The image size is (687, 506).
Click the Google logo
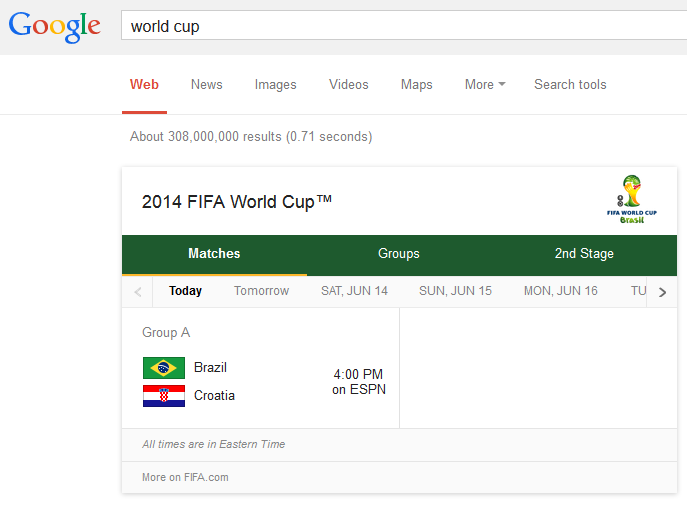tap(55, 26)
